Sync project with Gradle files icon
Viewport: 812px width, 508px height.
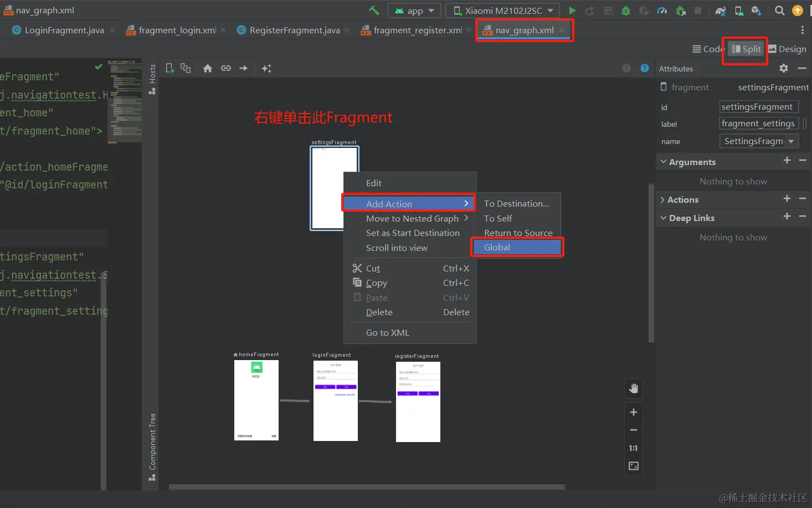pyautogui.click(x=721, y=11)
